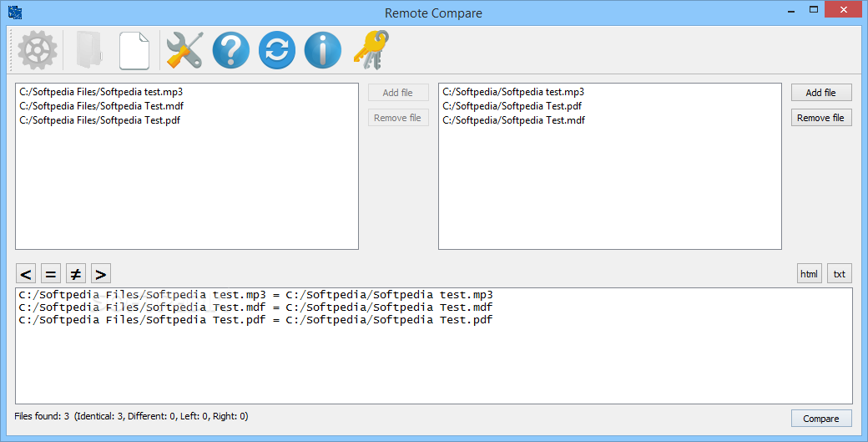This screenshot has height=442, width=868.
Task: Click the Remote Compare app icon in the title bar
Action: coord(15,13)
